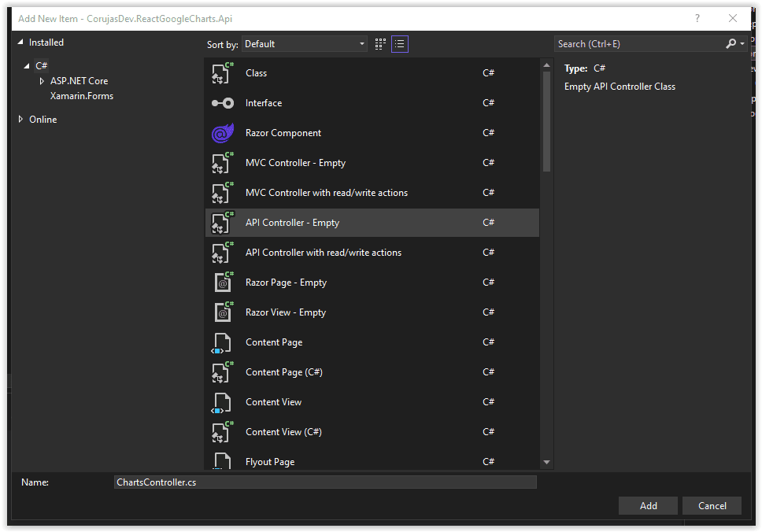This screenshot has width=762, height=532.
Task: Click the Content Page icon
Action: pyautogui.click(x=221, y=342)
